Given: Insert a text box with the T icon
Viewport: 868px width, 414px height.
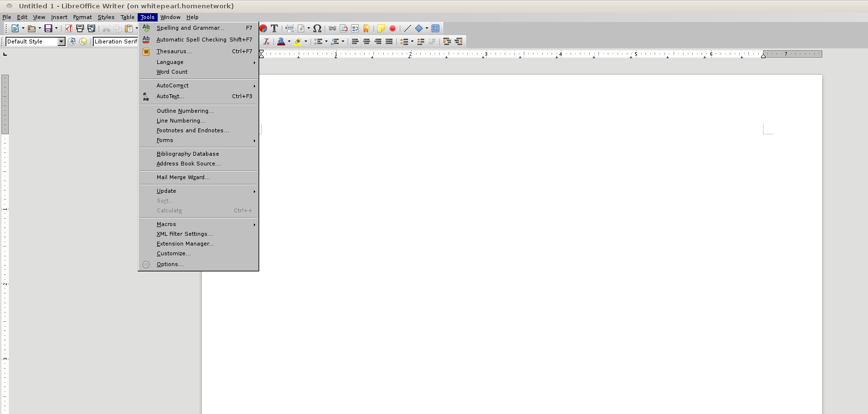Looking at the screenshot, I should pyautogui.click(x=274, y=28).
